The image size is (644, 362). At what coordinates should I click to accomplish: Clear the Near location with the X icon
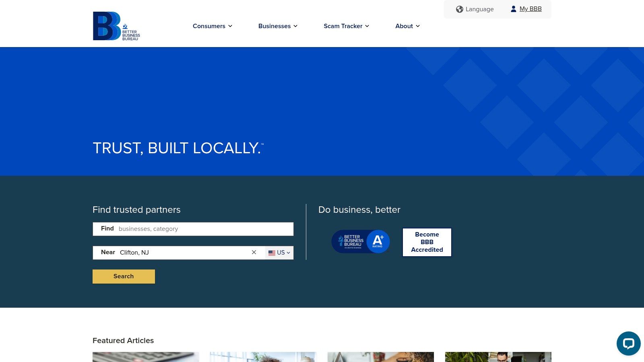point(254,252)
